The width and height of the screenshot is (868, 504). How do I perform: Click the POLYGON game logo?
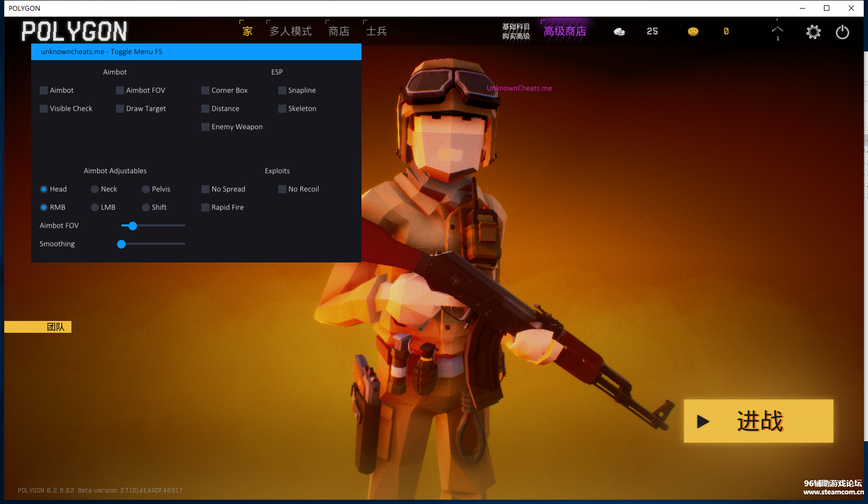point(74,31)
